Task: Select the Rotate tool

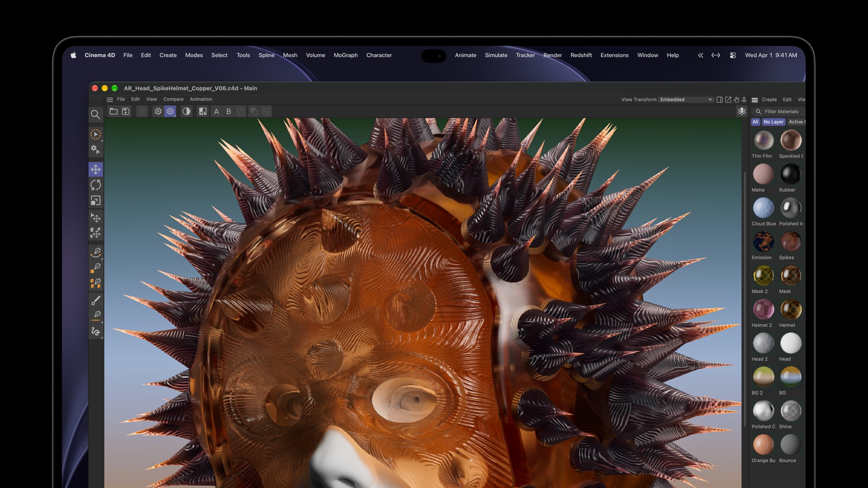Action: tap(96, 185)
